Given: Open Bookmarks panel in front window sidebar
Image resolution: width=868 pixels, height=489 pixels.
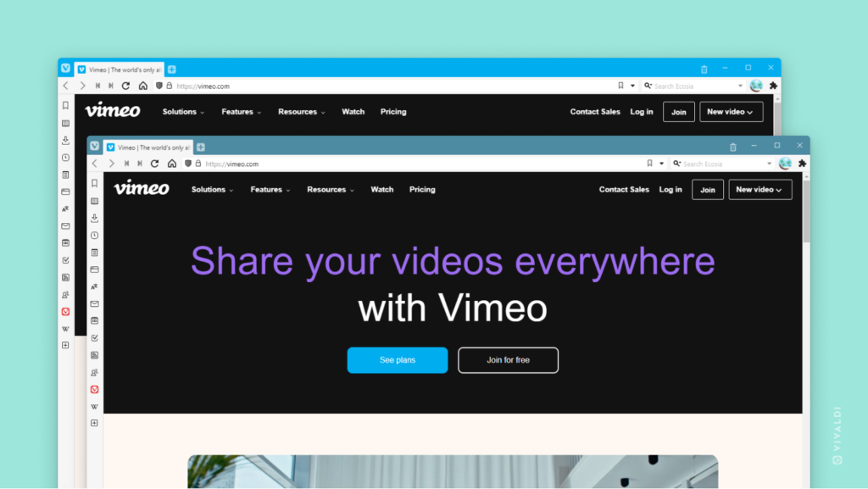Looking at the screenshot, I should [x=95, y=184].
